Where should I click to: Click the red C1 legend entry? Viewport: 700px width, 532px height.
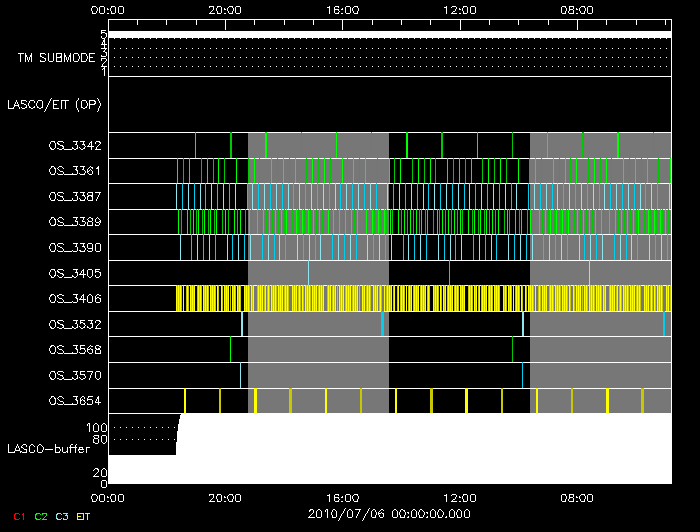[x=15, y=516]
